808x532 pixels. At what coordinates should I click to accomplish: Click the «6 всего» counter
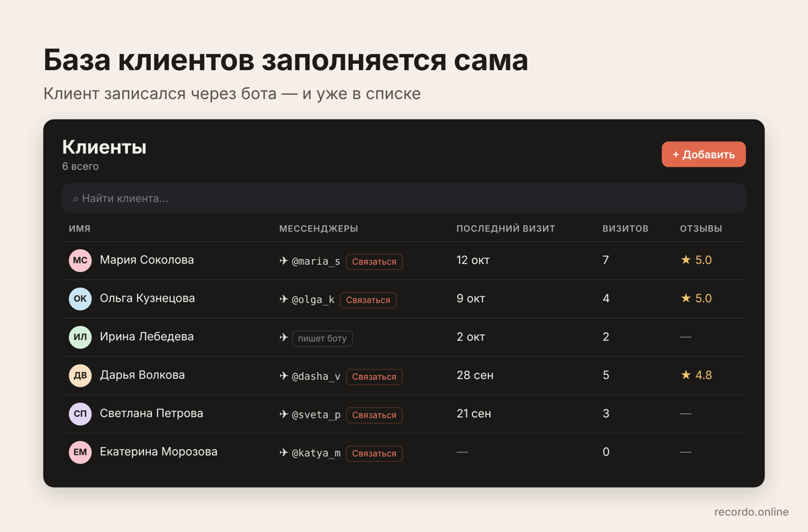click(80, 166)
